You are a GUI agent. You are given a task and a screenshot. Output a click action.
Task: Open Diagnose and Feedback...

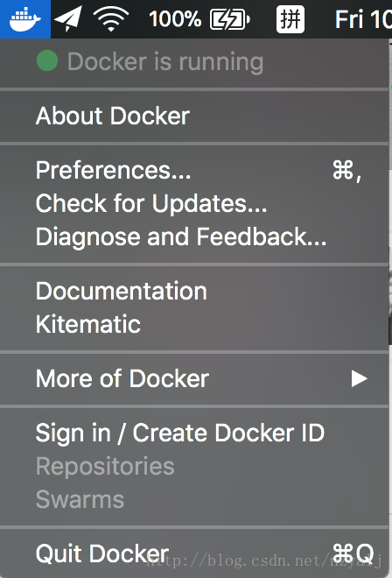(x=194, y=236)
